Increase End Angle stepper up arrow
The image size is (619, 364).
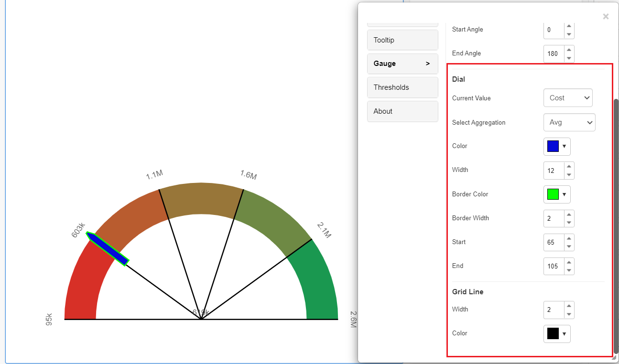(569, 49)
